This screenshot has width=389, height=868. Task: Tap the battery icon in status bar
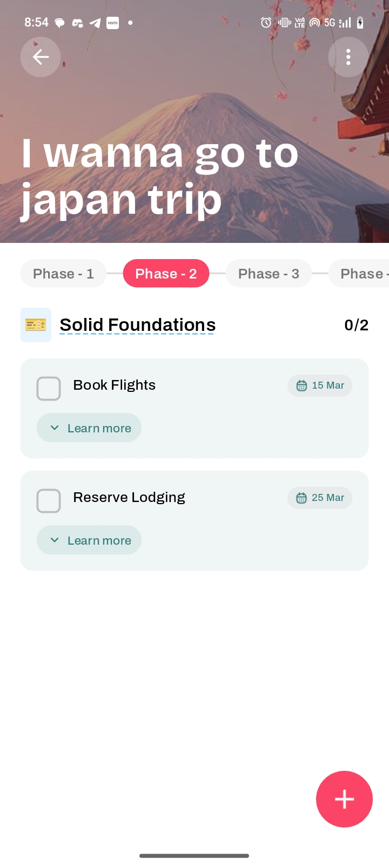click(360, 23)
